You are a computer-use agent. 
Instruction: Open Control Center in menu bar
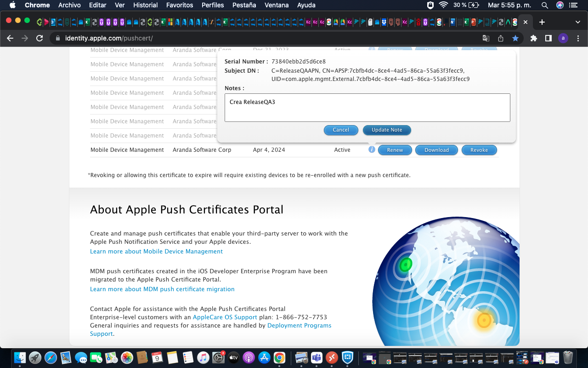tap(573, 5)
